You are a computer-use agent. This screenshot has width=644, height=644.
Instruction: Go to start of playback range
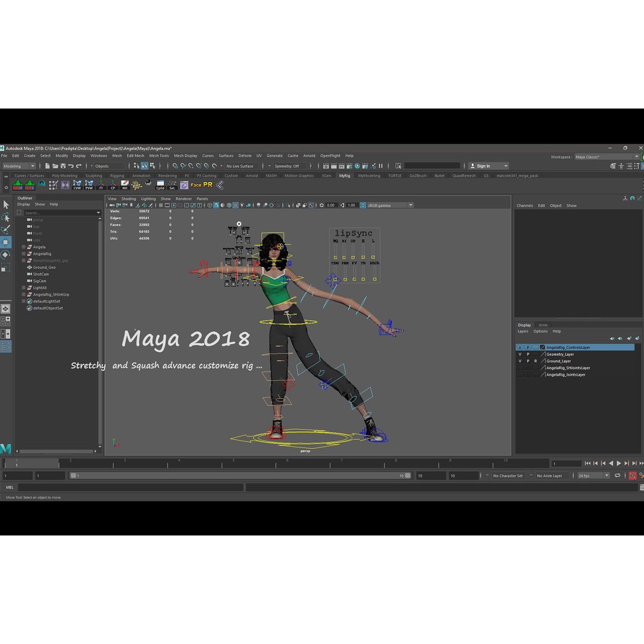coord(587,463)
